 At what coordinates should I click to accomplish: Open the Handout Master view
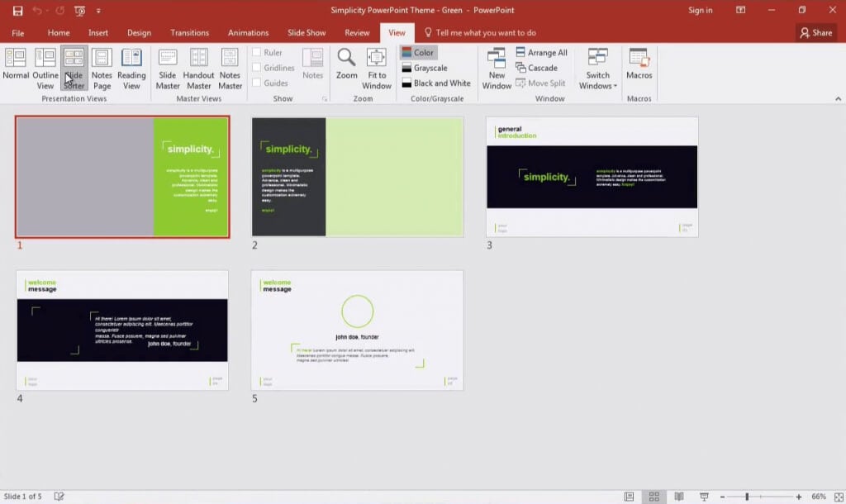click(198, 66)
